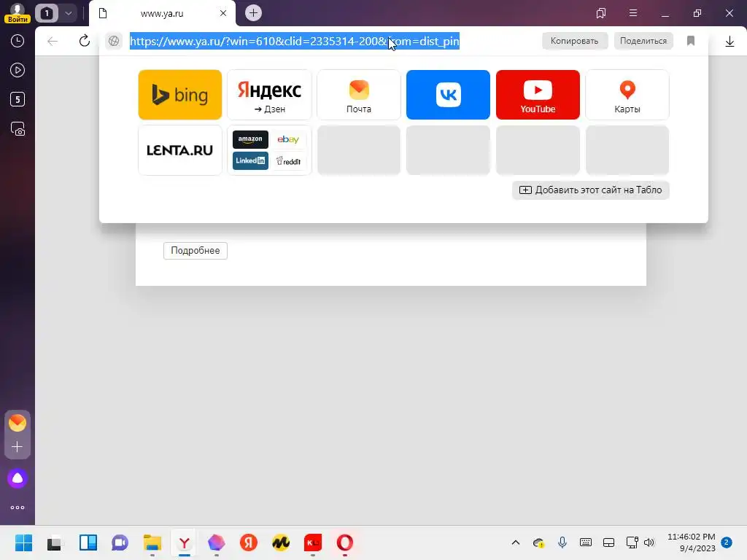Click the selected URL address field
The image size is (747, 560).
(x=295, y=41)
